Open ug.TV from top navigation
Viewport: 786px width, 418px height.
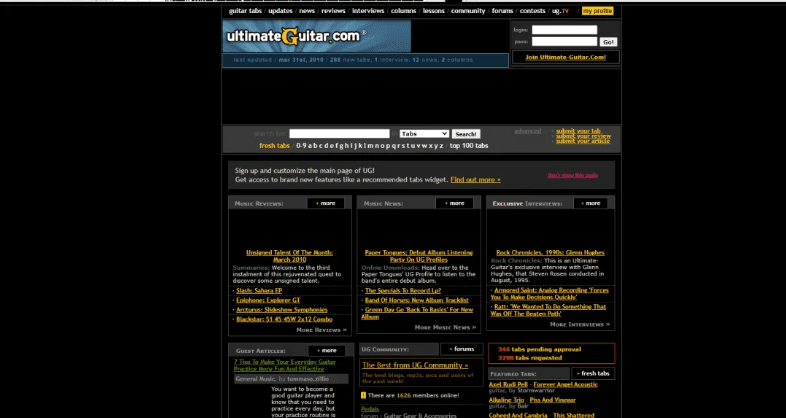click(x=560, y=11)
